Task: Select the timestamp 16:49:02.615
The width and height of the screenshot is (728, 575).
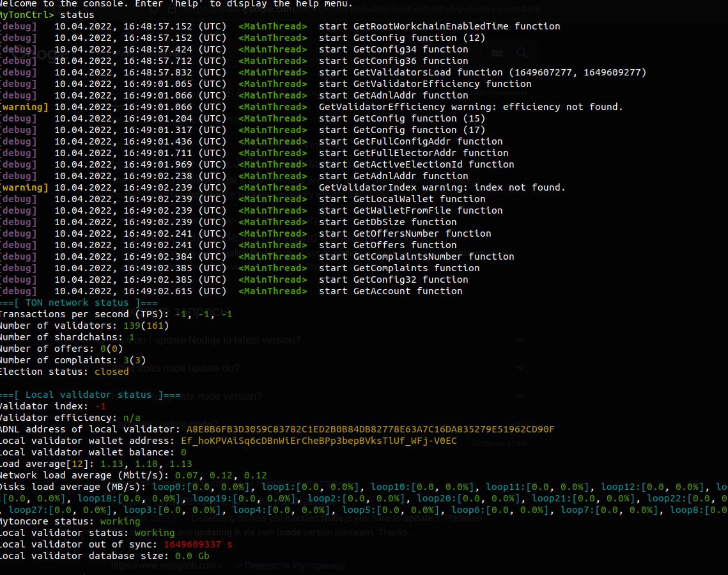Action: click(157, 291)
